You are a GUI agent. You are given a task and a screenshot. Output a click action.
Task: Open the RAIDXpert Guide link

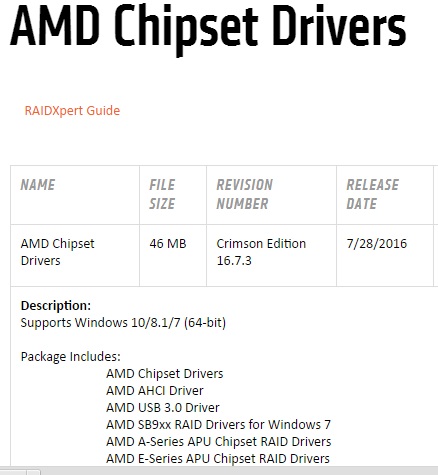tap(72, 111)
